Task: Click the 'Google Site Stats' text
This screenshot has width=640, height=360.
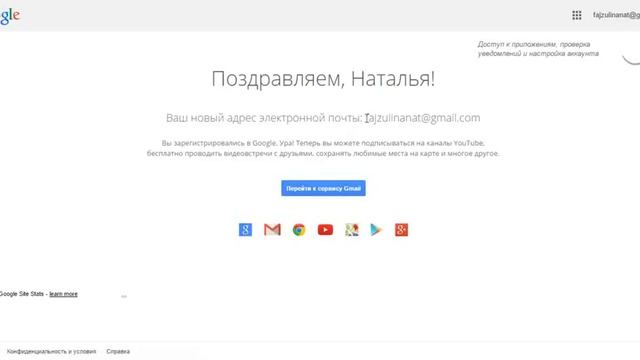Action: click(22, 294)
